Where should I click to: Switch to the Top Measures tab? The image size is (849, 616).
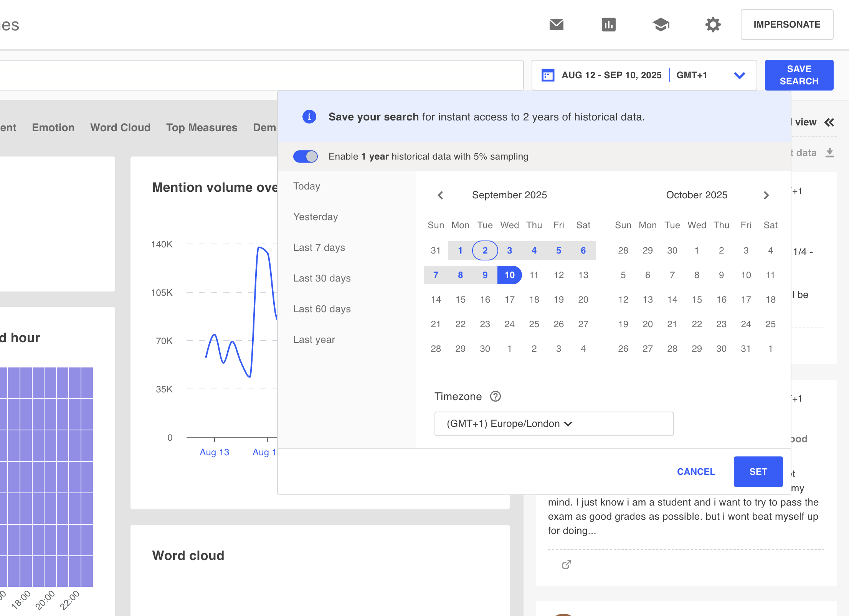coord(202,128)
